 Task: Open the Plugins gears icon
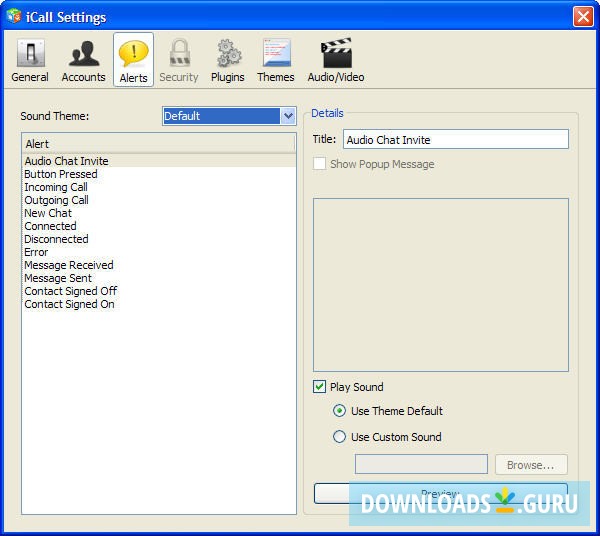228,53
